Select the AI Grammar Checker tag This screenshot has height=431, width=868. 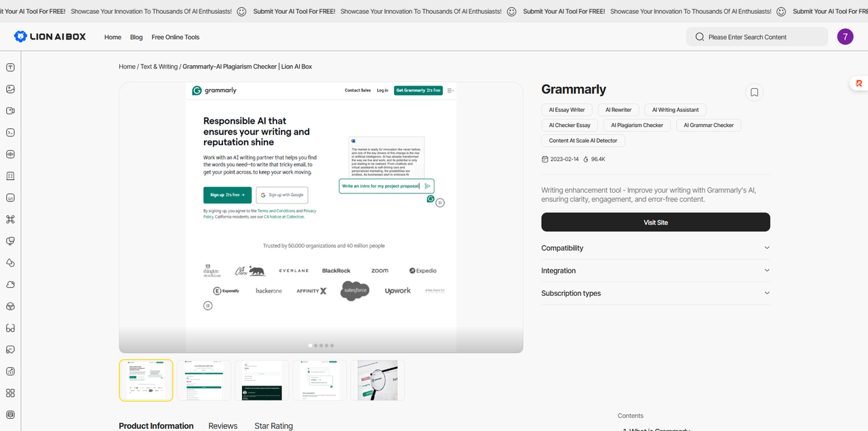click(709, 125)
